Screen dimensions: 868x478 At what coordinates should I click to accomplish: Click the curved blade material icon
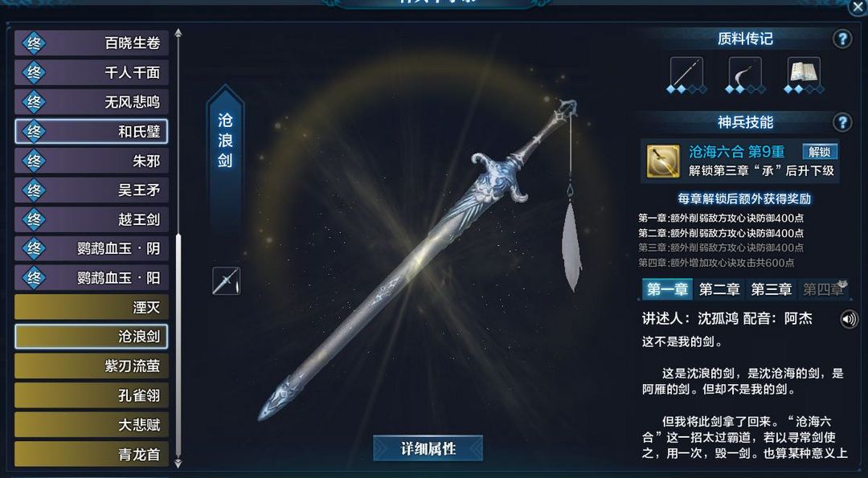745,72
